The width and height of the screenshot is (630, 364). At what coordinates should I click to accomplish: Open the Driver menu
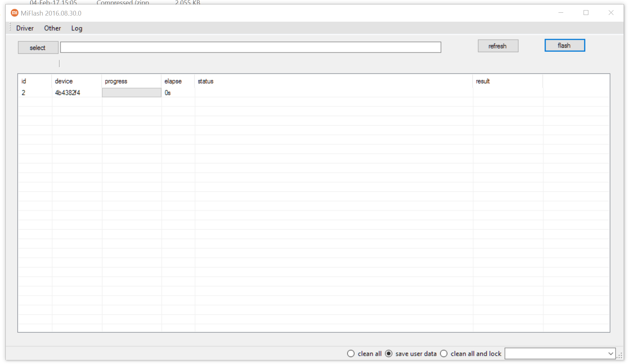[x=25, y=28]
